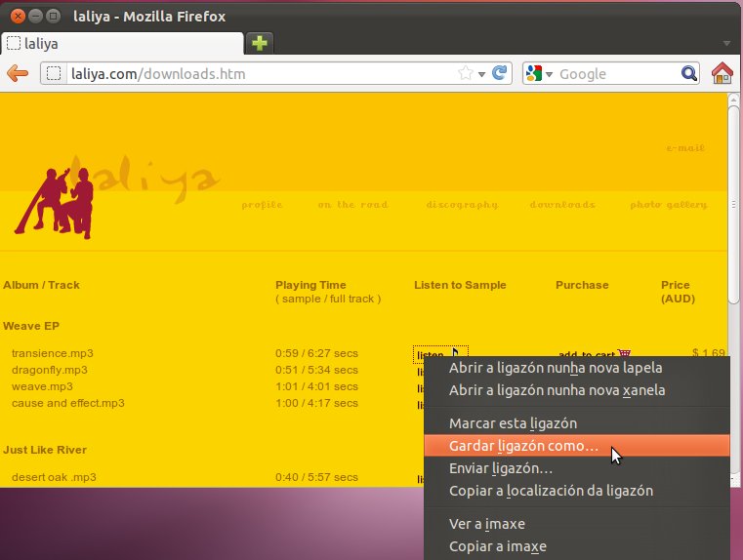
Task: Choose Abrir a ligazón nunha nova xanela
Action: 577,390
